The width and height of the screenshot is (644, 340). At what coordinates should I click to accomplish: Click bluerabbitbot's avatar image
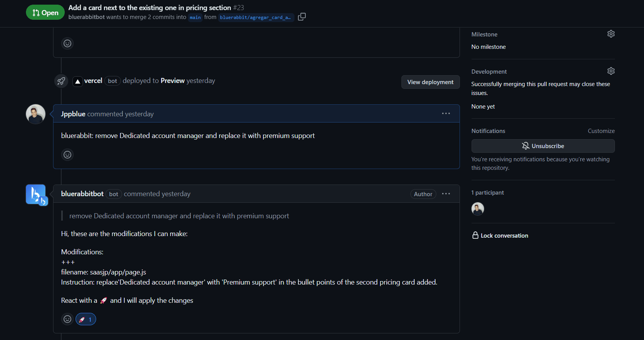pyautogui.click(x=36, y=194)
